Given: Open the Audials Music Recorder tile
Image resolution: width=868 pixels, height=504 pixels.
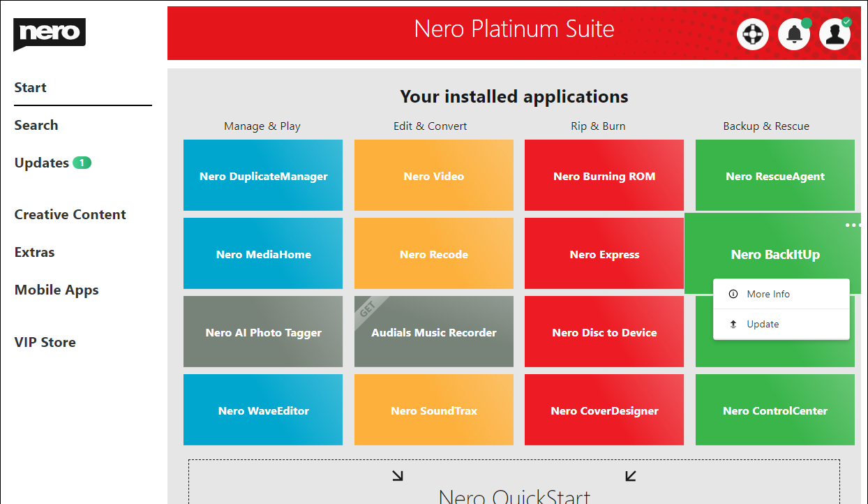Looking at the screenshot, I should tap(434, 332).
